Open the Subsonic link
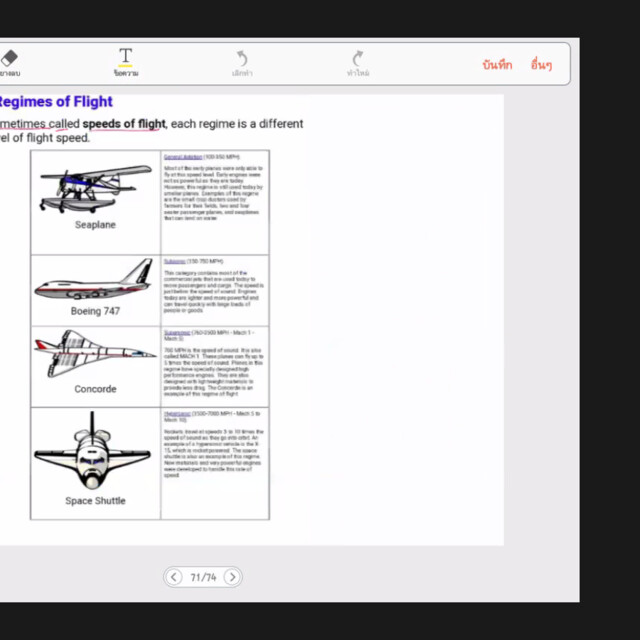 (x=175, y=261)
